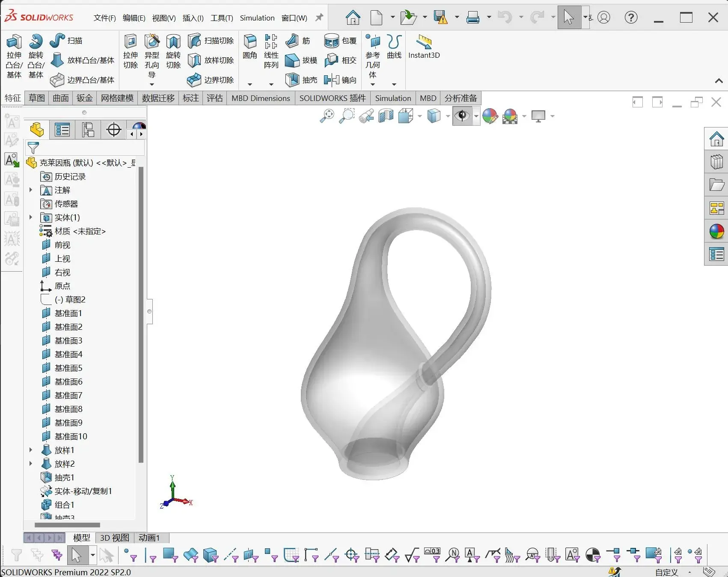This screenshot has width=728, height=577.
Task: Open the 工具(T) menu
Action: pyautogui.click(x=222, y=18)
